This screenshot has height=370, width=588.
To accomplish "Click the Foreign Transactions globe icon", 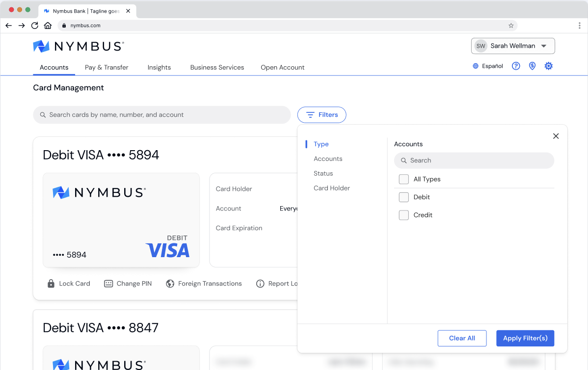I will point(170,284).
